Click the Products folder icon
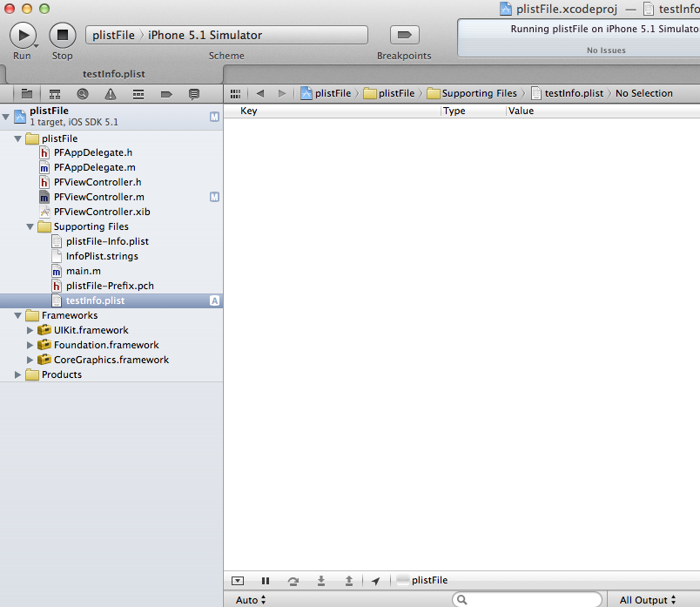 (x=32, y=374)
